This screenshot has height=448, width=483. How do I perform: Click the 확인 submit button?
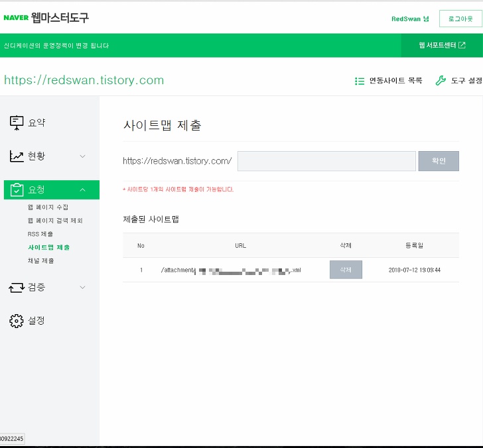click(x=439, y=161)
